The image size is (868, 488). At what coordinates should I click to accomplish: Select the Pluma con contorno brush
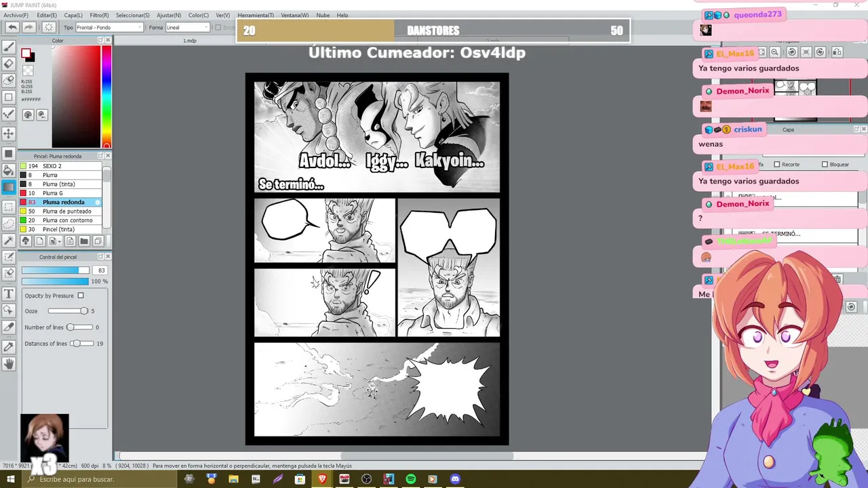pyautogui.click(x=60, y=220)
